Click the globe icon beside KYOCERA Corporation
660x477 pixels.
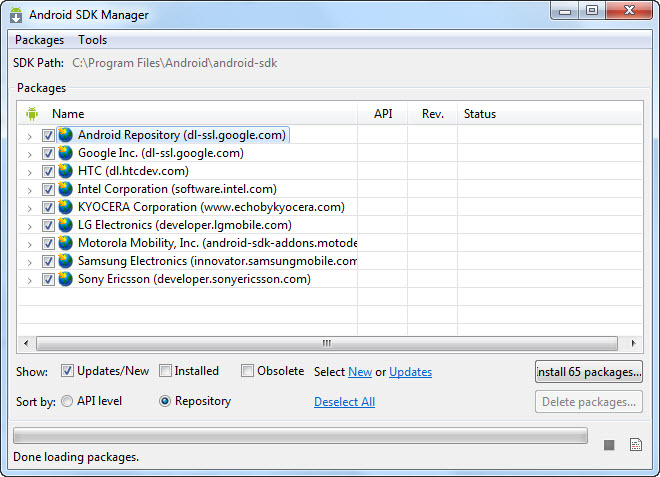[x=65, y=207]
